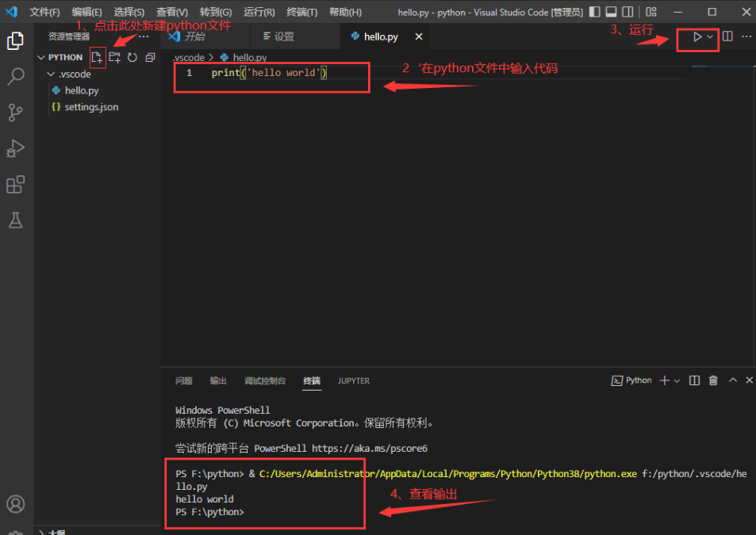Open the 查看(V) menu
Viewport: 756px width, 535px height.
tap(172, 12)
